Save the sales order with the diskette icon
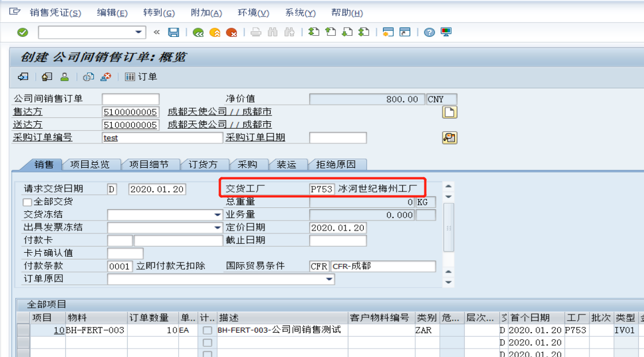The height and width of the screenshot is (357, 644). pyautogui.click(x=173, y=32)
